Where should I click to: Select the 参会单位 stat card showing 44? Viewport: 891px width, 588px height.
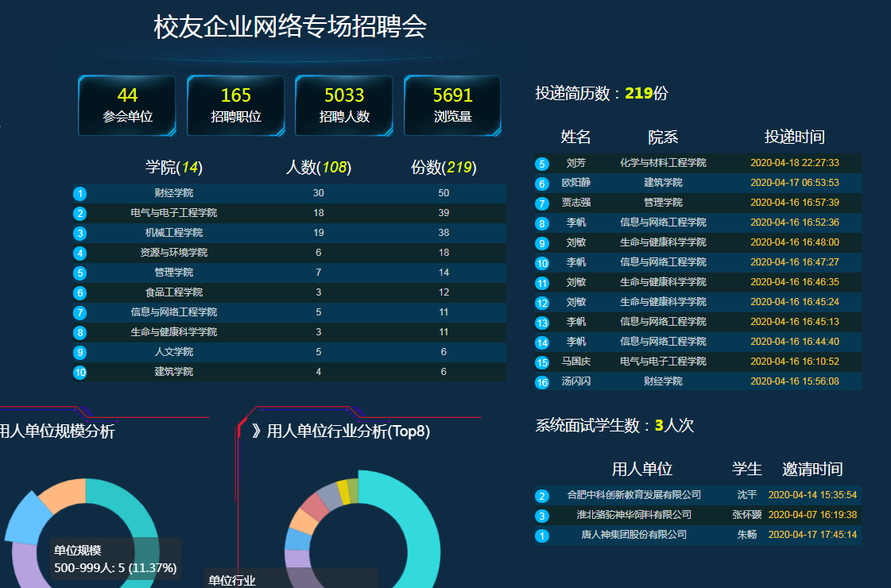(127, 106)
